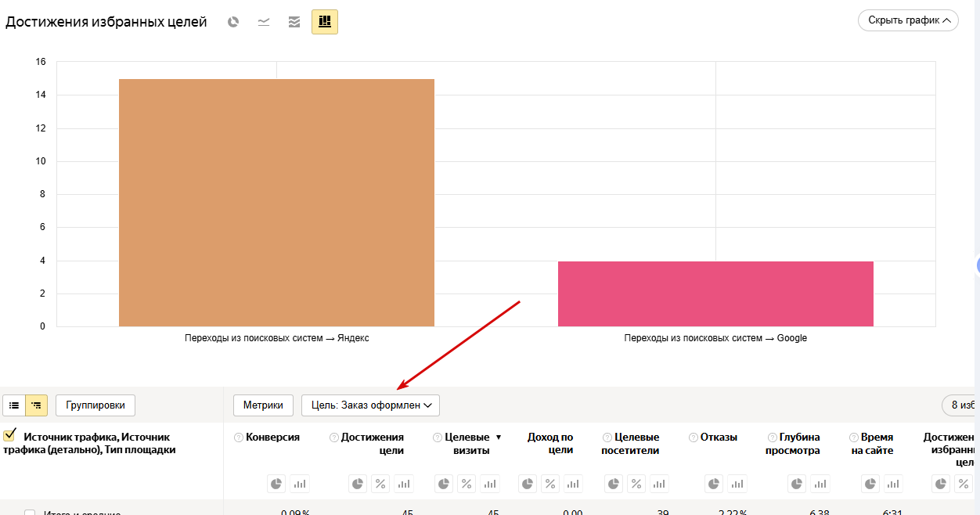
Task: Sort table by Доход по цели header
Action: pos(550,444)
